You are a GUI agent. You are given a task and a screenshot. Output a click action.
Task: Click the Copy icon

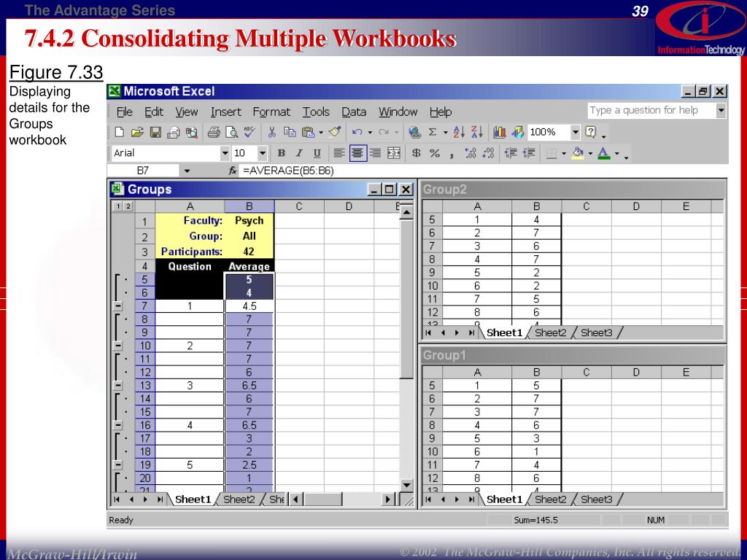click(290, 133)
